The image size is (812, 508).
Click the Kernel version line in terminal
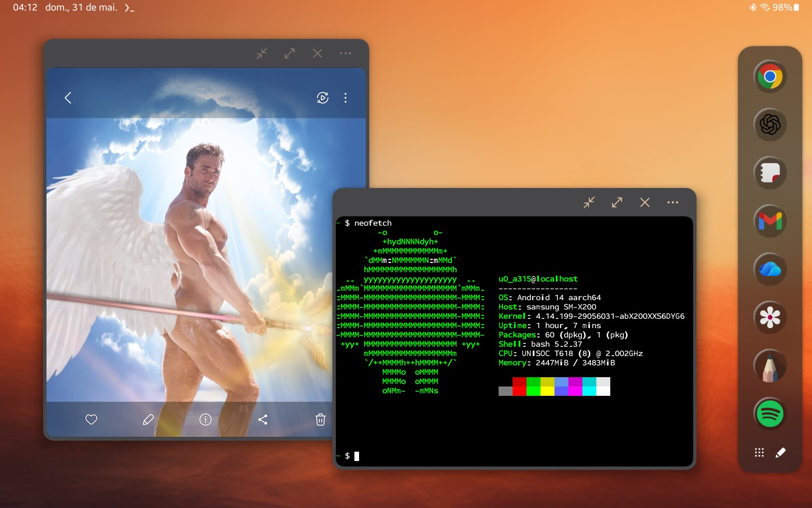[591, 316]
